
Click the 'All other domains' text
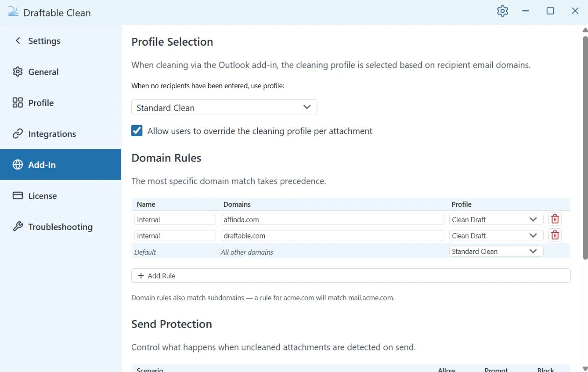pyautogui.click(x=247, y=252)
